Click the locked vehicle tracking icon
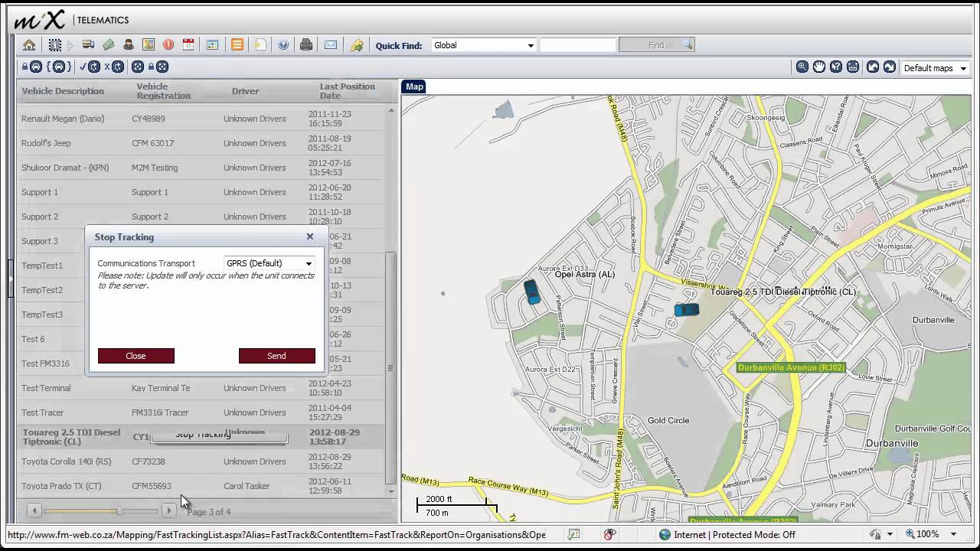This screenshot has width=980, height=551. (31, 67)
